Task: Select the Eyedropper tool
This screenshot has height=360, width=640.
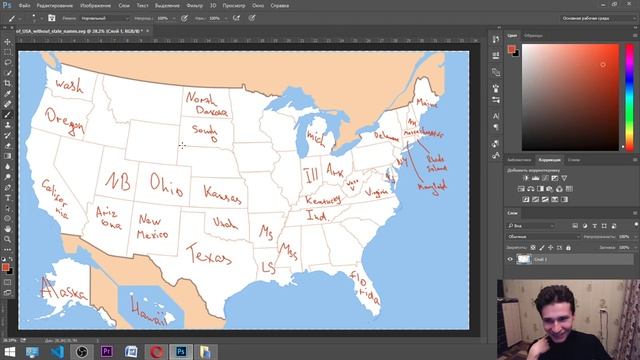Action: tap(8, 93)
